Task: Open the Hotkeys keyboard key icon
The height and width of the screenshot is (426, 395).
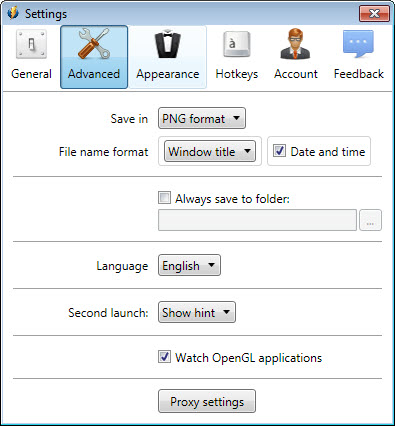Action: (236, 44)
